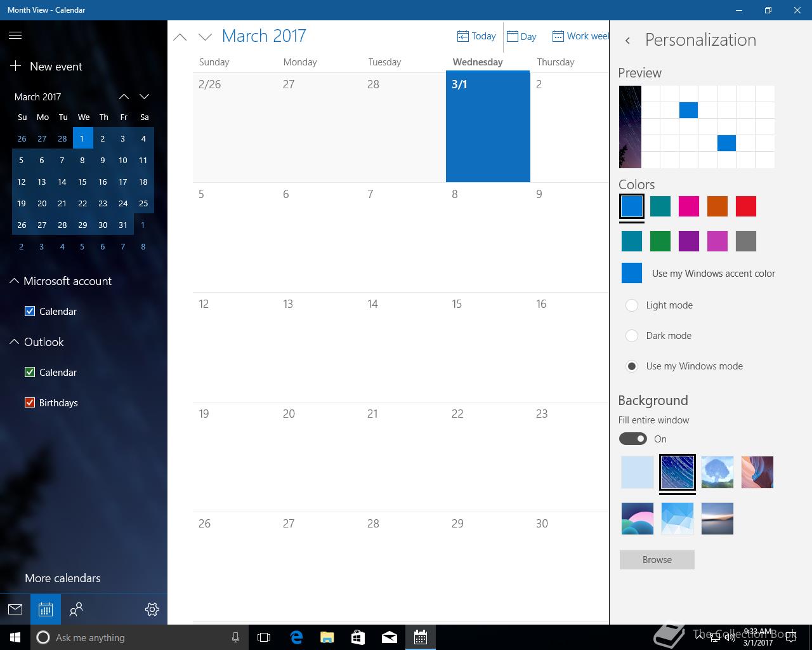
Task: Pick the orange color swatch
Action: (x=717, y=206)
